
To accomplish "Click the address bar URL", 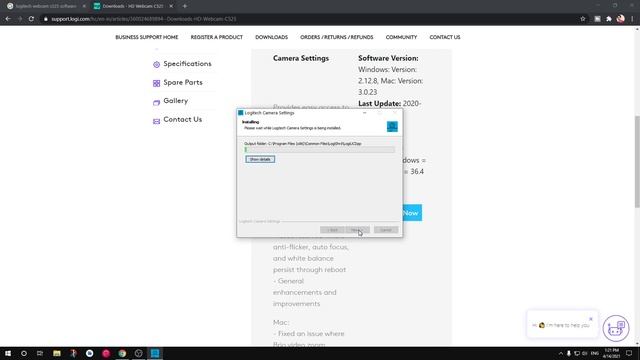I will point(144,19).
